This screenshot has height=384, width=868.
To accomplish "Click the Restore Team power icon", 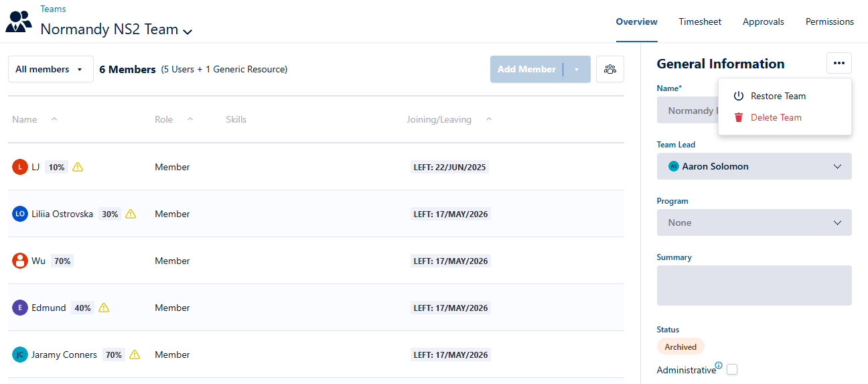I will pyautogui.click(x=739, y=96).
